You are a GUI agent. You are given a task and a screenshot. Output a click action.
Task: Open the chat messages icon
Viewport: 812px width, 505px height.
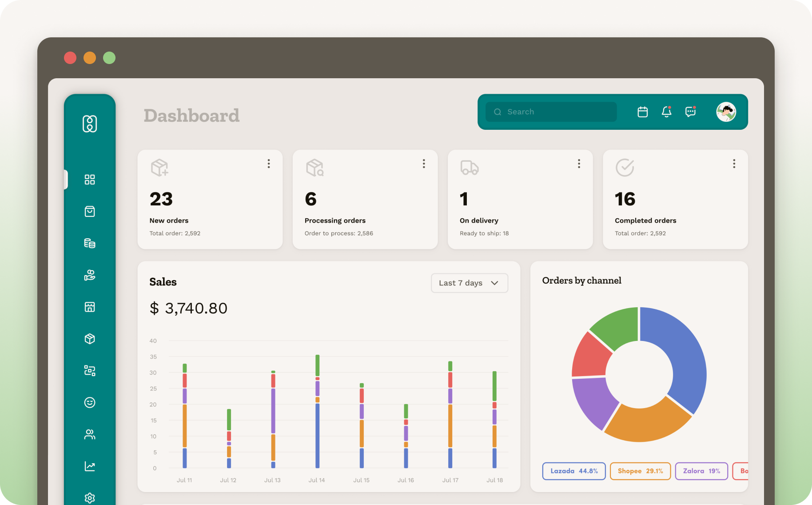pos(690,112)
